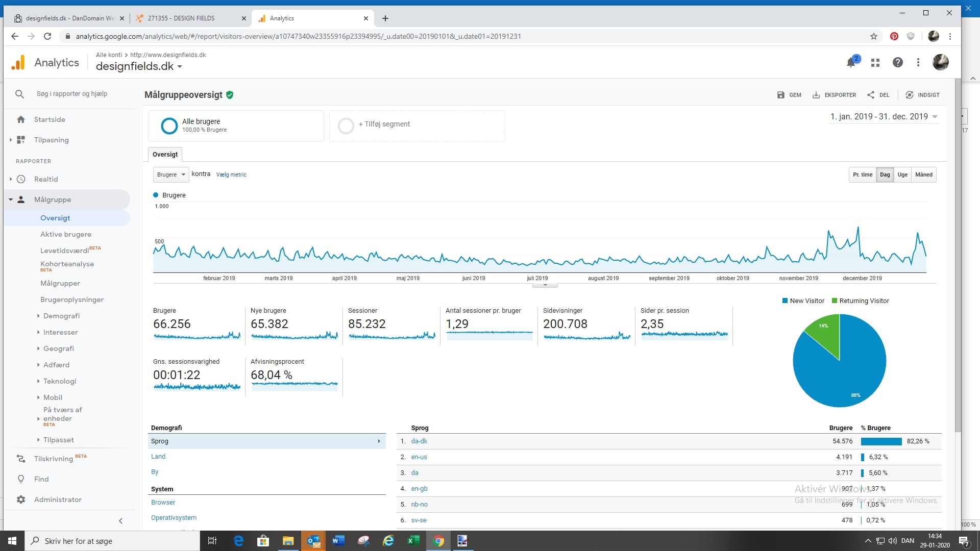Click the Administrator gear icon

point(21,499)
